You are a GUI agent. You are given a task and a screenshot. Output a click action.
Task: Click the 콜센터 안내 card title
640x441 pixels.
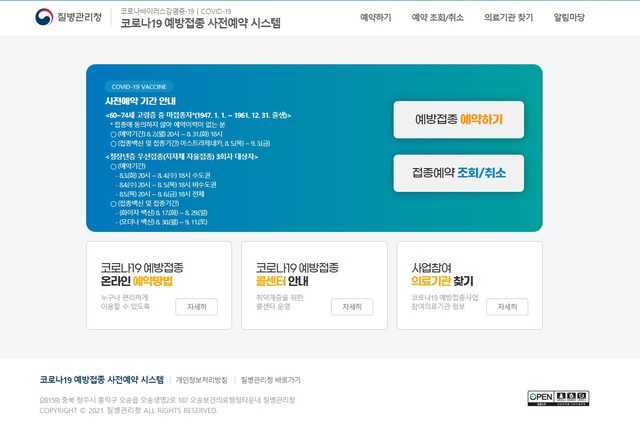coord(297,274)
